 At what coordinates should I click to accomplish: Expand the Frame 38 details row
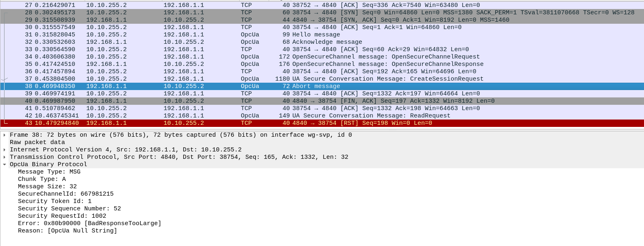(4, 135)
